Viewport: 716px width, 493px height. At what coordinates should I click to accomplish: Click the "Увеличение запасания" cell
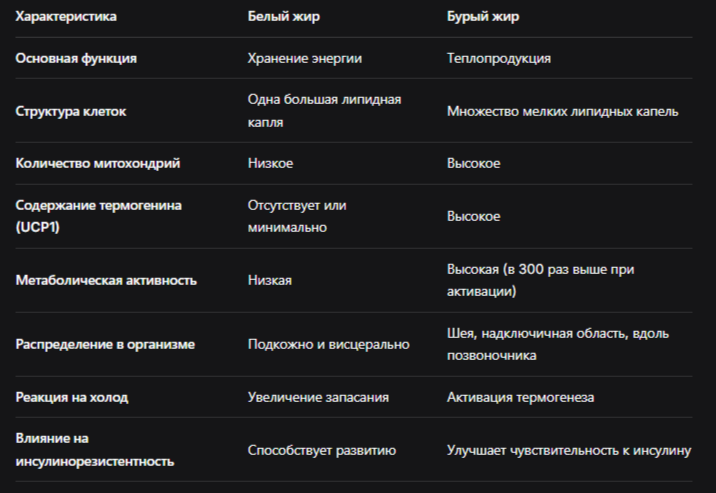(x=318, y=397)
